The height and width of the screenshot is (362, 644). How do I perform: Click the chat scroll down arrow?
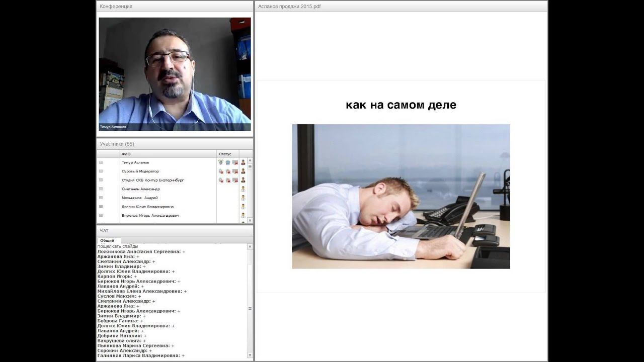250,355
